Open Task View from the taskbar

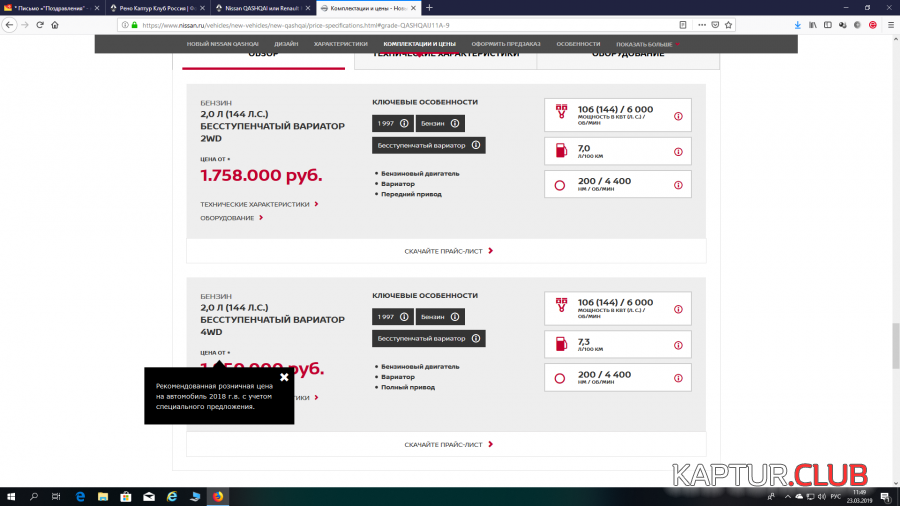coord(56,497)
